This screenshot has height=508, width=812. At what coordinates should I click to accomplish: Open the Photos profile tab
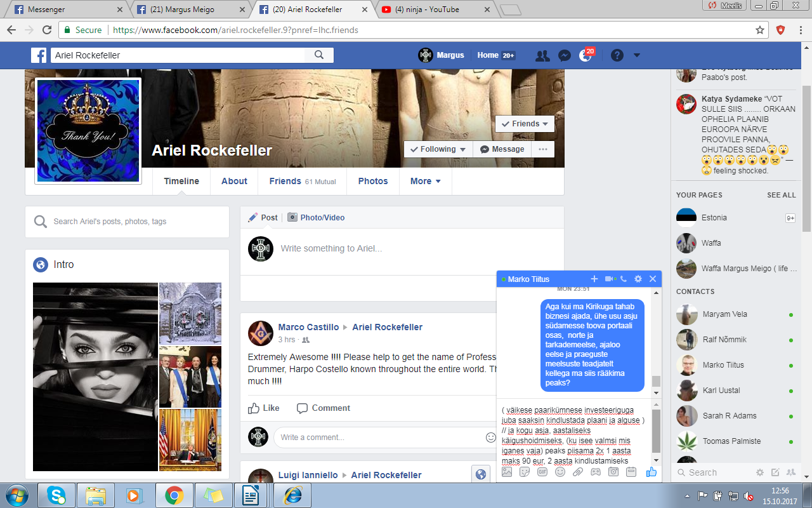373,181
